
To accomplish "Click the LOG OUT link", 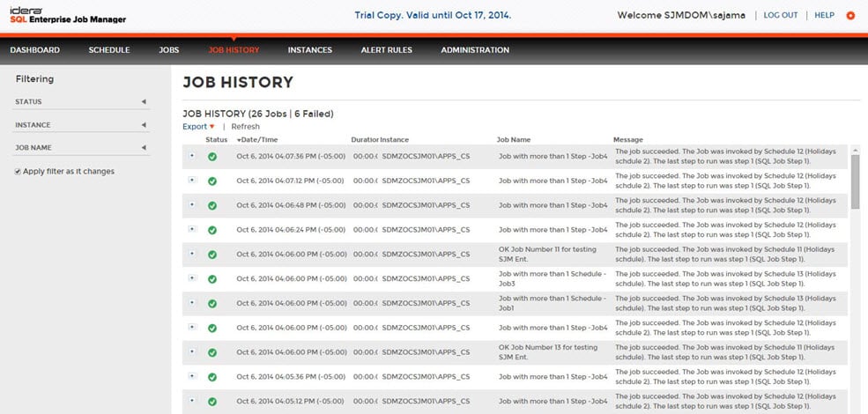I will 780,16.
